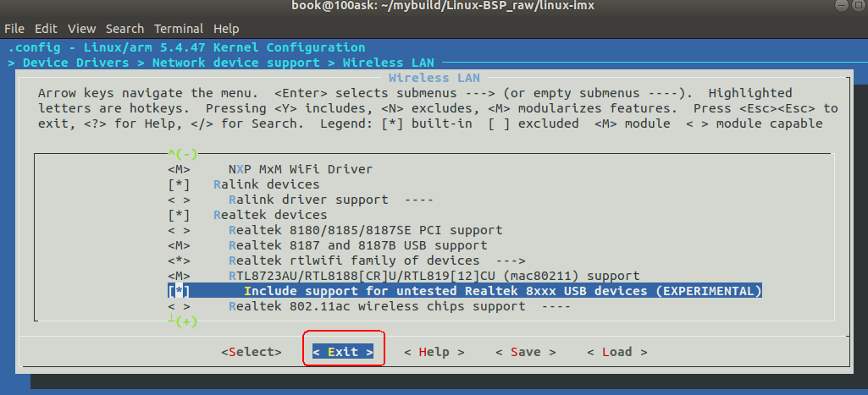The width and height of the screenshot is (868, 395).
Task: Select the Realtek devices entry text
Action: tap(270, 215)
